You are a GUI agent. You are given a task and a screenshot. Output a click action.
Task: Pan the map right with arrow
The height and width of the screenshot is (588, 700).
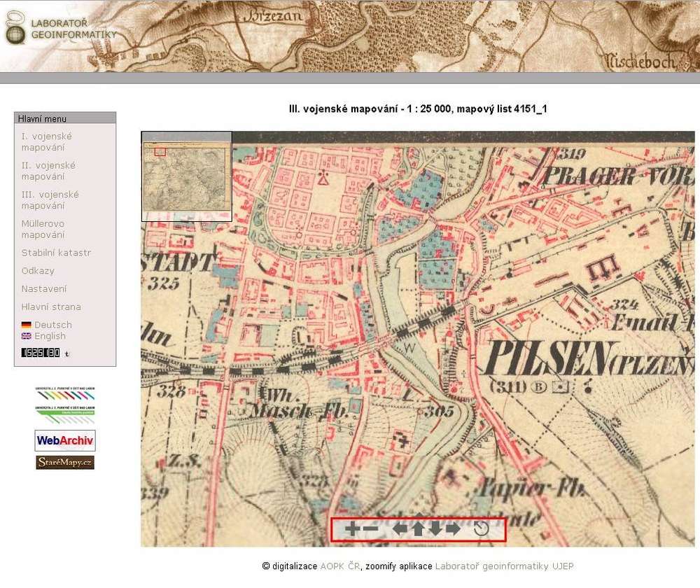coord(454,529)
